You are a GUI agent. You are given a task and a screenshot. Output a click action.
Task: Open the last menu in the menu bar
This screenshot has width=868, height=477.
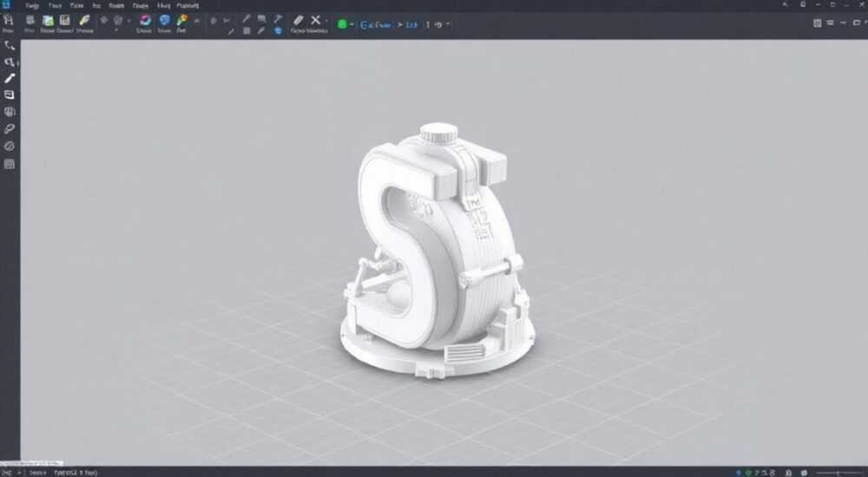pyautogui.click(x=187, y=5)
